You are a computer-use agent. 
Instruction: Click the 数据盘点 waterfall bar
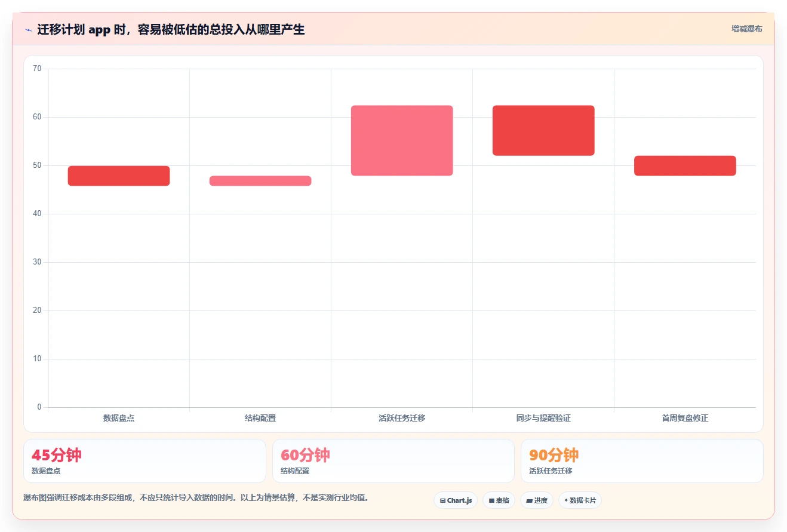[x=119, y=176]
